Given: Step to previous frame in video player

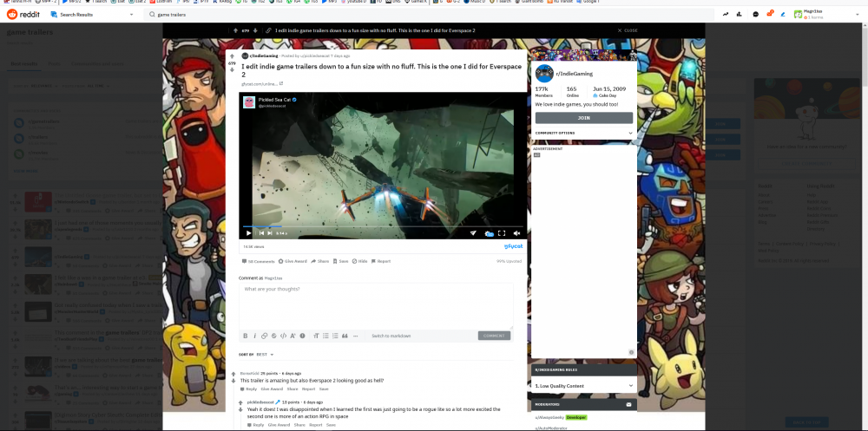Looking at the screenshot, I should coord(261,233).
